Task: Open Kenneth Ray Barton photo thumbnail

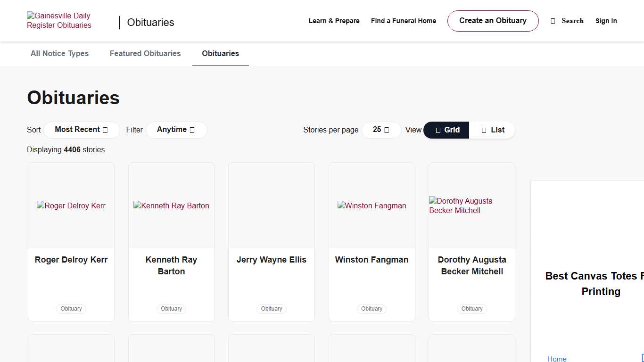Action: (x=171, y=206)
